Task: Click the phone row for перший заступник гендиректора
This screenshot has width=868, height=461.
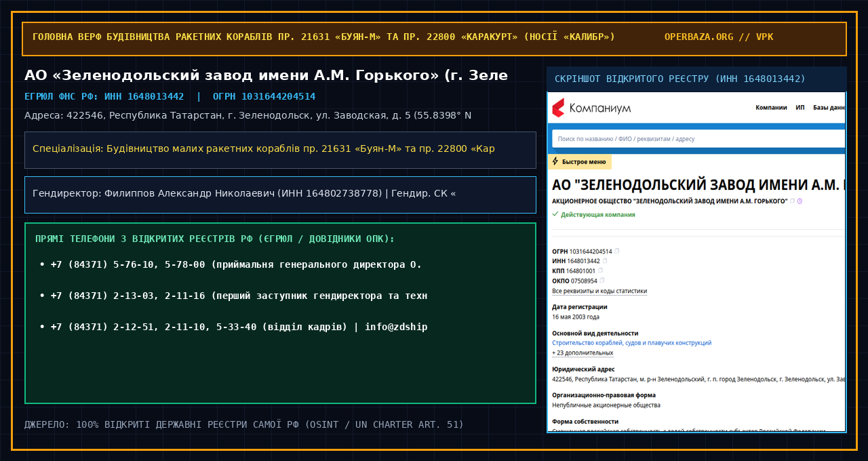Action: 233,296
